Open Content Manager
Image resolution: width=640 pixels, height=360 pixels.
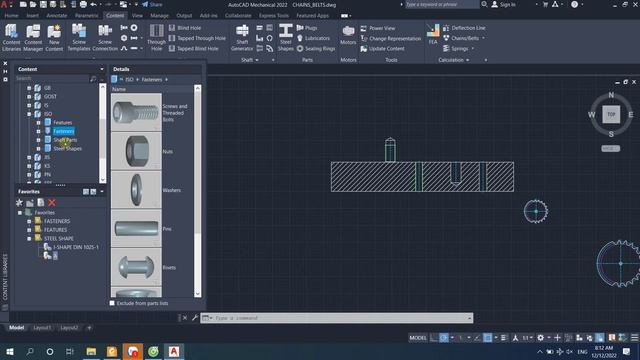point(33,38)
